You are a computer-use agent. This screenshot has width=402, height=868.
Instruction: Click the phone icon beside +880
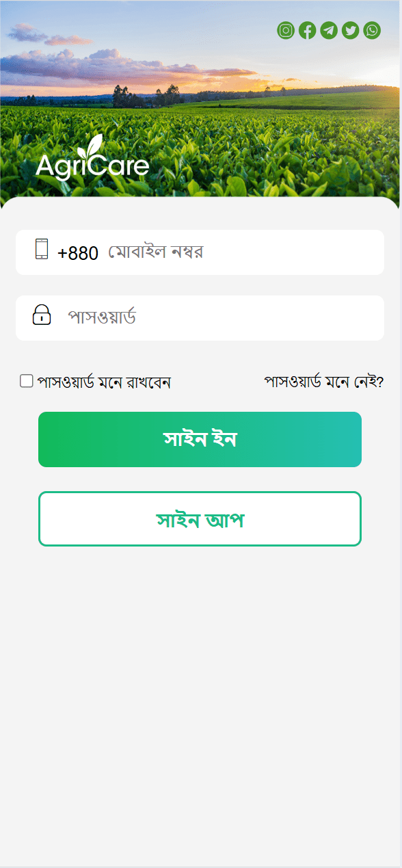pyautogui.click(x=42, y=249)
